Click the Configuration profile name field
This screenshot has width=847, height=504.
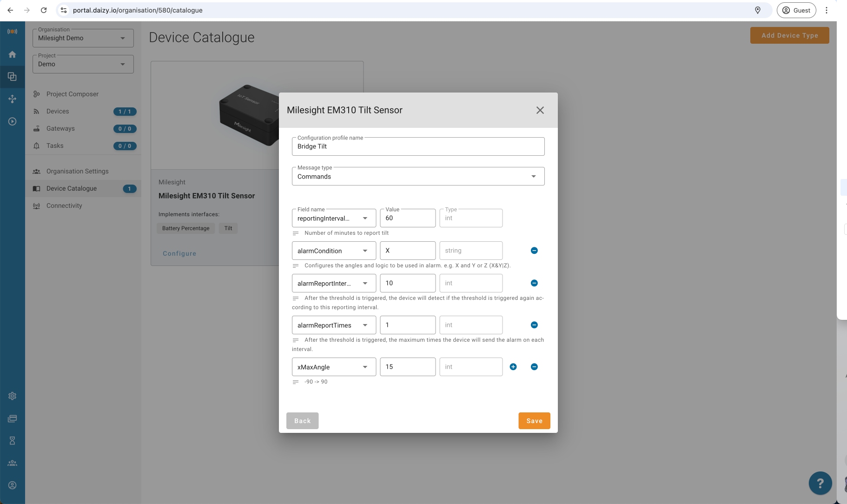coord(418,146)
